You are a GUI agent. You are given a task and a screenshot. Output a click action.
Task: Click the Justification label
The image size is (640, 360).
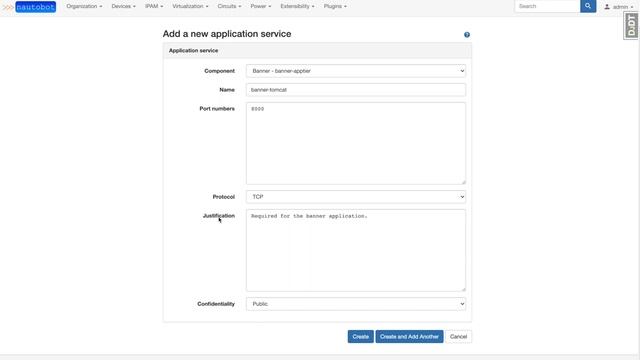[219, 216]
